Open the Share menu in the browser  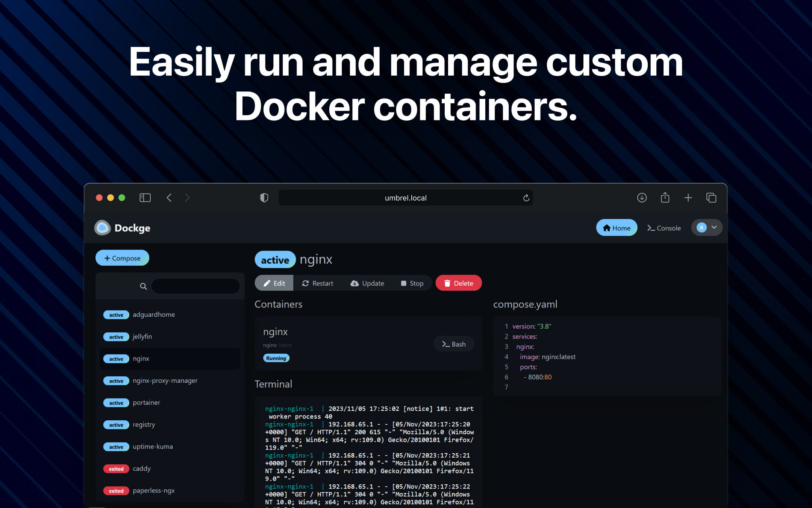(665, 198)
